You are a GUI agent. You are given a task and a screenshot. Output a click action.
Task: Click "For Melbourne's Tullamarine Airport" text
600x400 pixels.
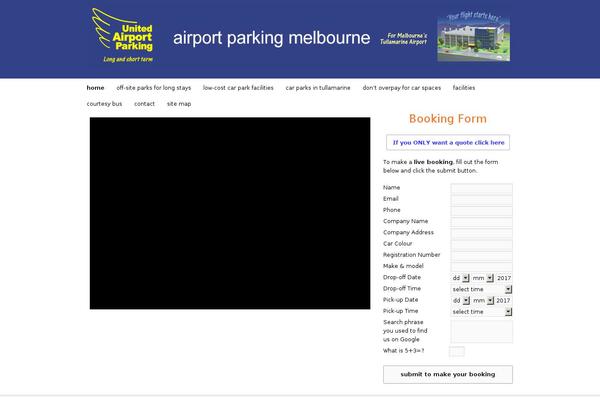tap(403, 39)
